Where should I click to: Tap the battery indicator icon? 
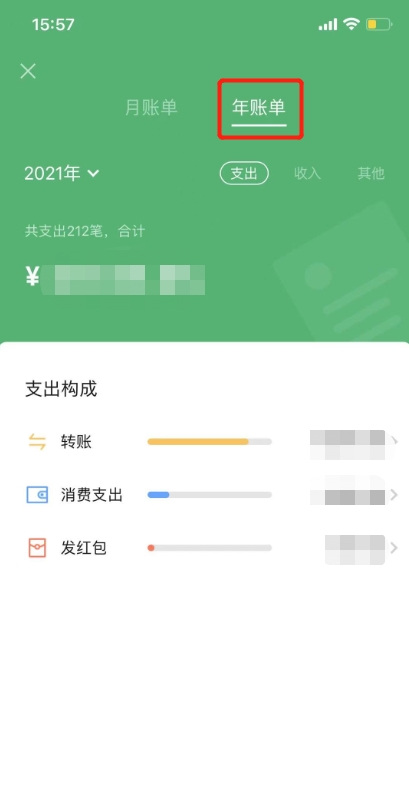click(x=379, y=24)
